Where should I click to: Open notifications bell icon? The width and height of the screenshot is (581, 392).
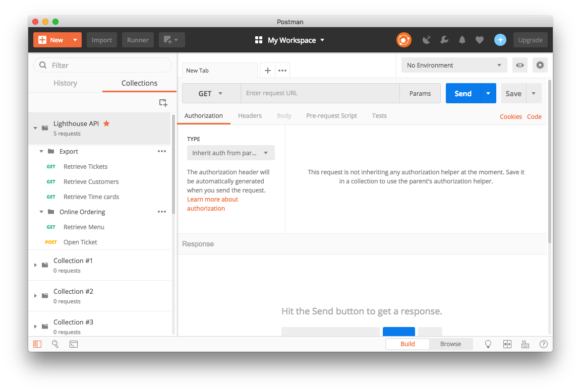click(x=462, y=40)
